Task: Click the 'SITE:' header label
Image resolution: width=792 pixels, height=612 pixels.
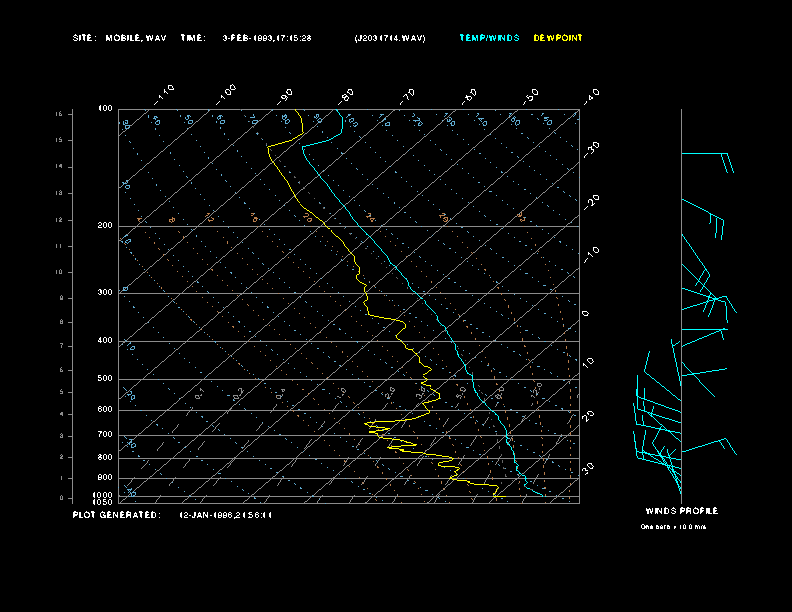Action: tap(84, 38)
